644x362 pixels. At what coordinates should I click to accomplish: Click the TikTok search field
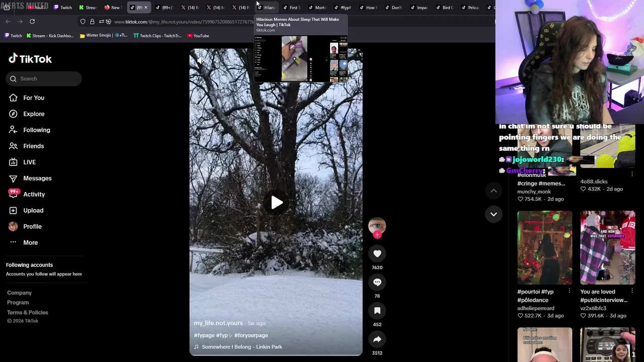point(44,78)
